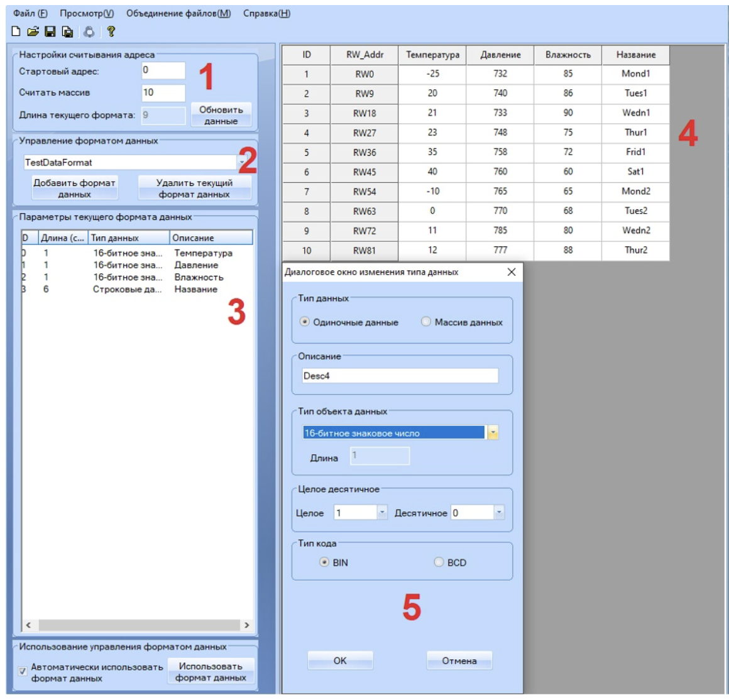Click the pressure value 748 cell
The height and width of the screenshot is (700, 729).
coord(500,133)
